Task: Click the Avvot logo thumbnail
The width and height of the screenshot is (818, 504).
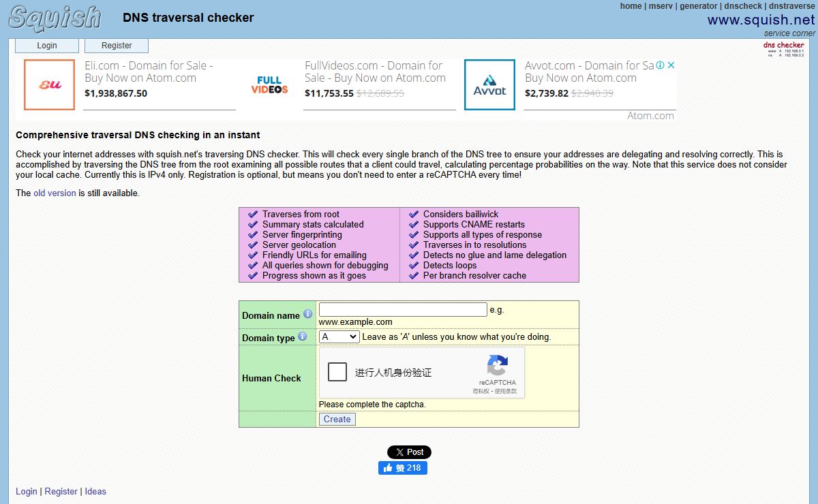Action: point(489,85)
